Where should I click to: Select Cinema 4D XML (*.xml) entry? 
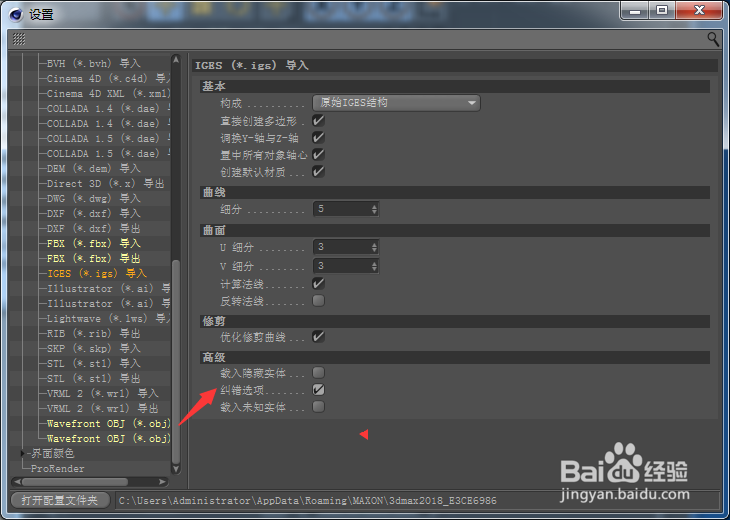[108, 94]
